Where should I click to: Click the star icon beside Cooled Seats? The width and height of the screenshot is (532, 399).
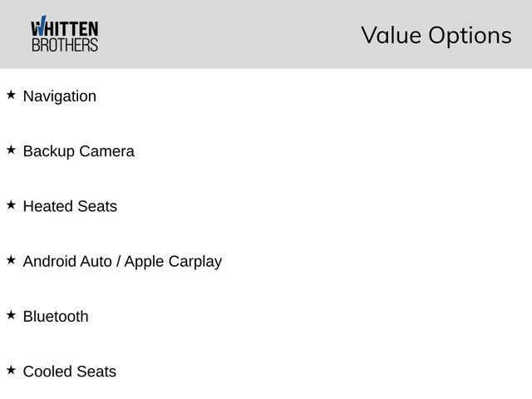point(11,370)
